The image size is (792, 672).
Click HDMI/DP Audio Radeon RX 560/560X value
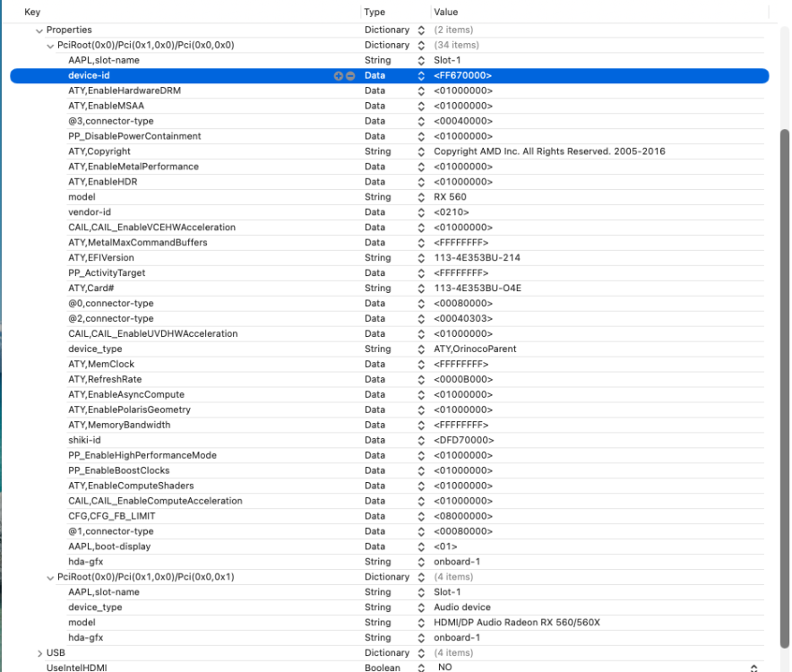coord(517,622)
